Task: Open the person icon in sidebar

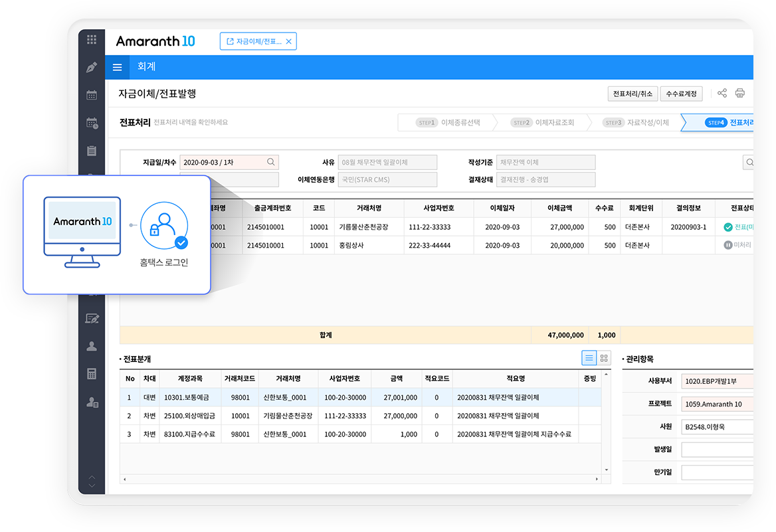Action: coord(92,346)
